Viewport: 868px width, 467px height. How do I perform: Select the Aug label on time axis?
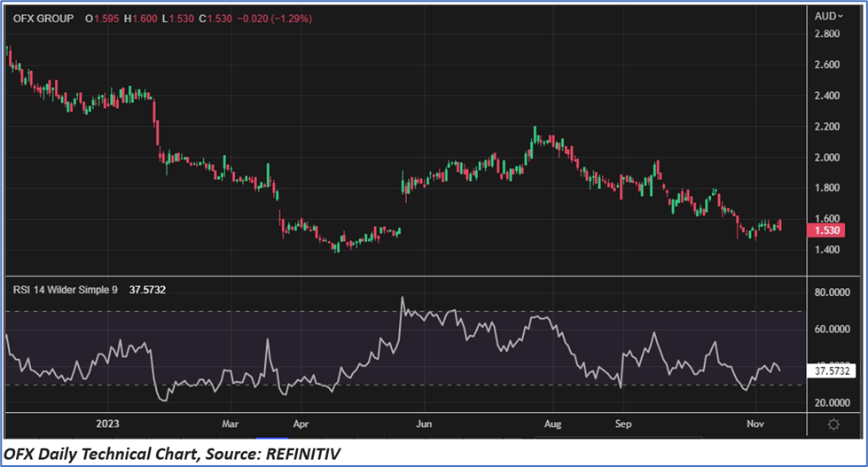552,424
